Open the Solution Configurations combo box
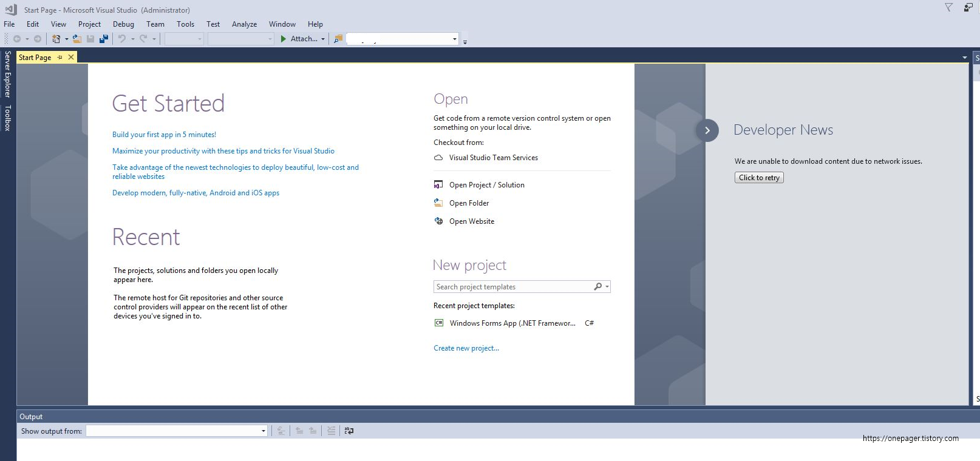Screen dimensions: 980x461 click(185, 39)
